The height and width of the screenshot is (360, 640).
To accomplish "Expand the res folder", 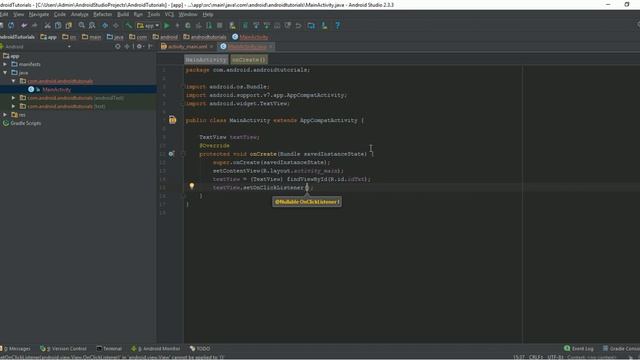I will click(5, 115).
